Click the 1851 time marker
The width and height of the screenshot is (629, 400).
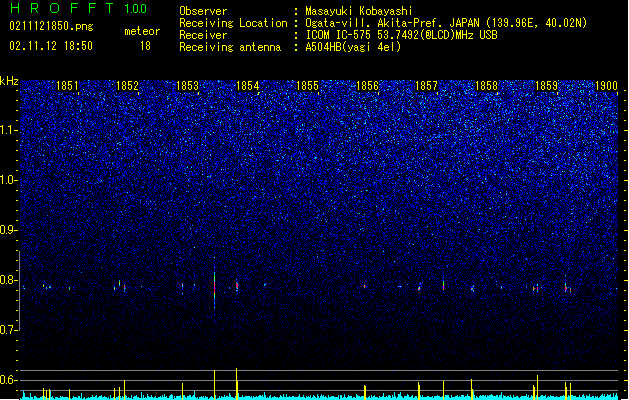pyautogui.click(x=67, y=86)
